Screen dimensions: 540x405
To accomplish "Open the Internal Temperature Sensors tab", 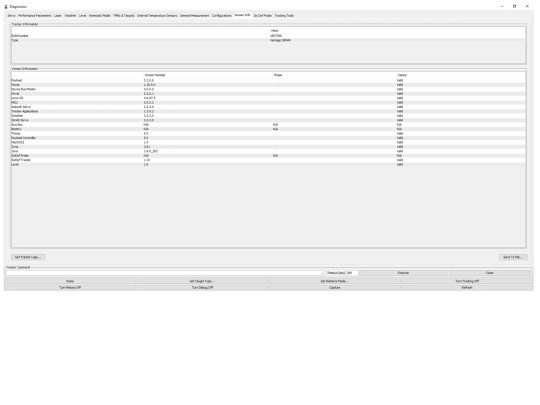I will point(157,15).
